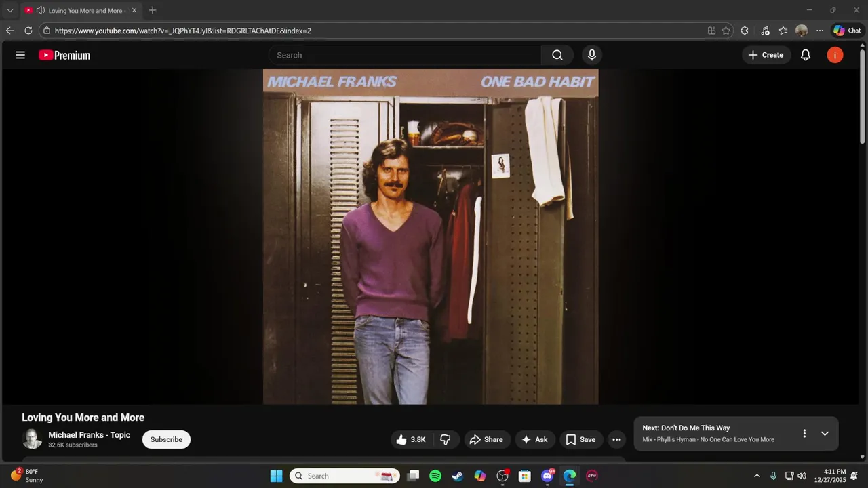Open the YouTube guide hamburger menu
Viewport: 868px width, 488px height.
pyautogui.click(x=20, y=55)
